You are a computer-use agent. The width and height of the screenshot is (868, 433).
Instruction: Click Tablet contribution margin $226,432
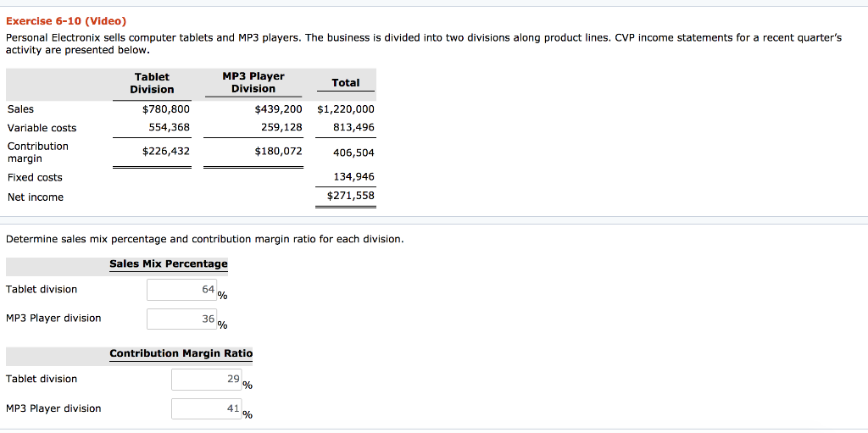166,151
